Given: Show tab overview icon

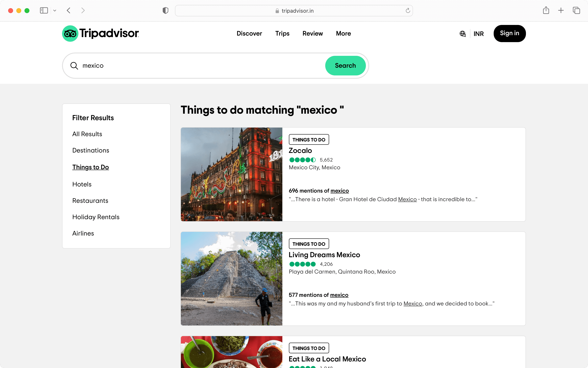Looking at the screenshot, I should 576,10.
